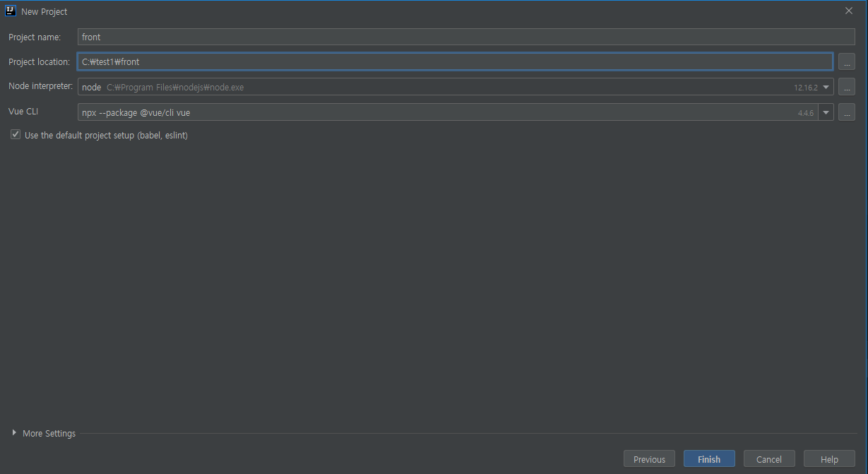Screen dimensions: 868x474
Task: Click the 'Project name:' label
Action: 35,37
